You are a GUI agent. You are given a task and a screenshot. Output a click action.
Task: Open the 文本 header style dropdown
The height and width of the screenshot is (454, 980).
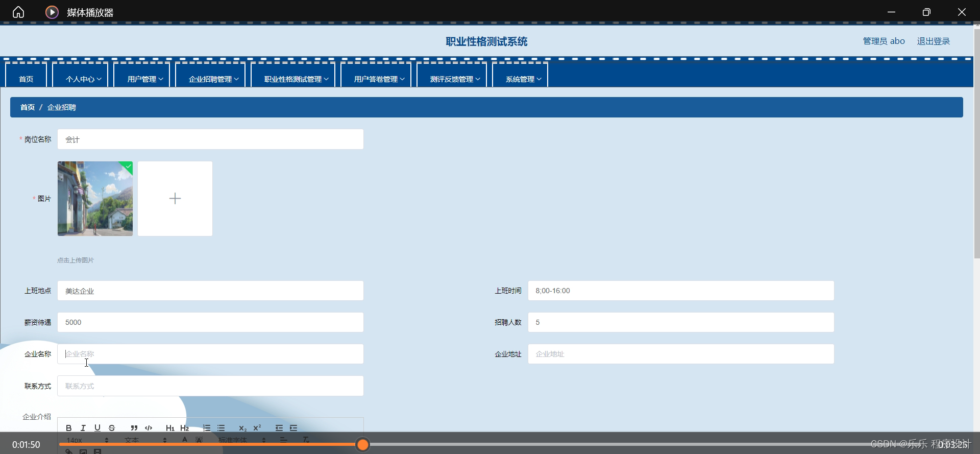point(145,440)
